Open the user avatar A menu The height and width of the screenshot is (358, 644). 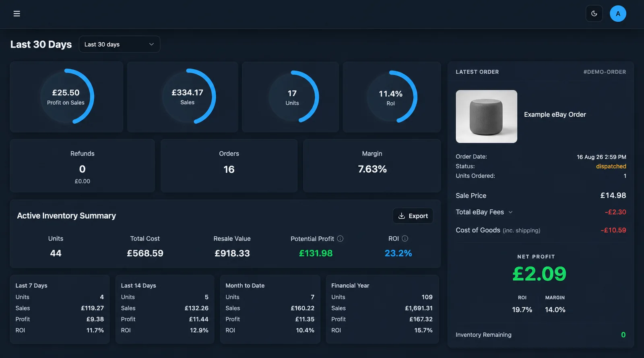click(x=618, y=14)
